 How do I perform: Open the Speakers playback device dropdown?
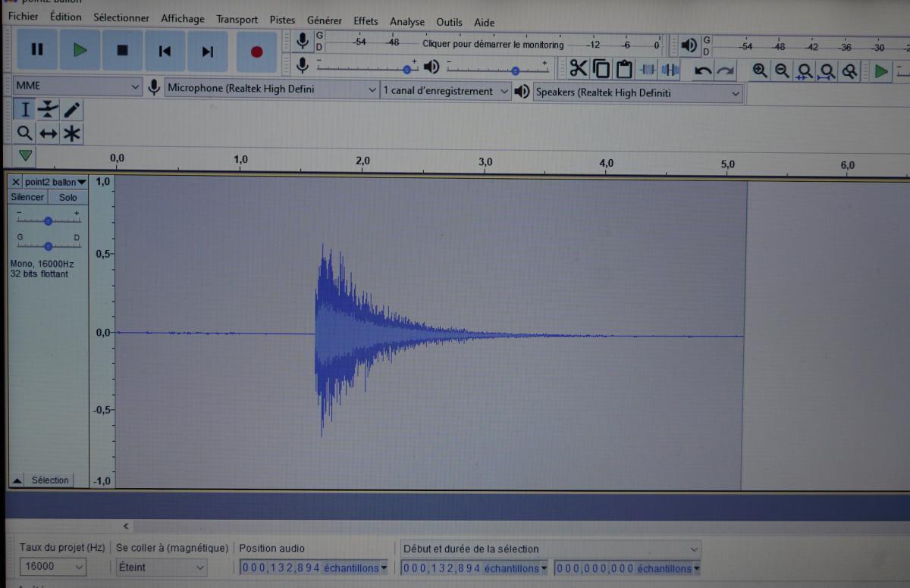coord(638,92)
